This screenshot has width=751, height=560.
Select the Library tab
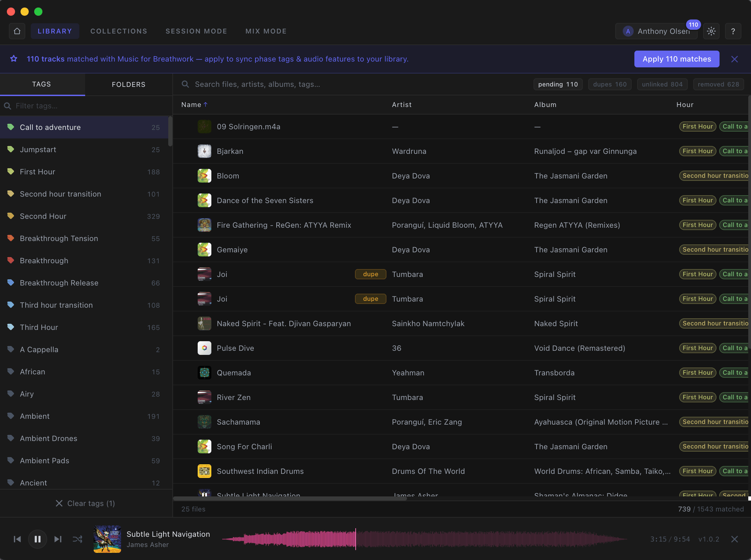click(55, 31)
